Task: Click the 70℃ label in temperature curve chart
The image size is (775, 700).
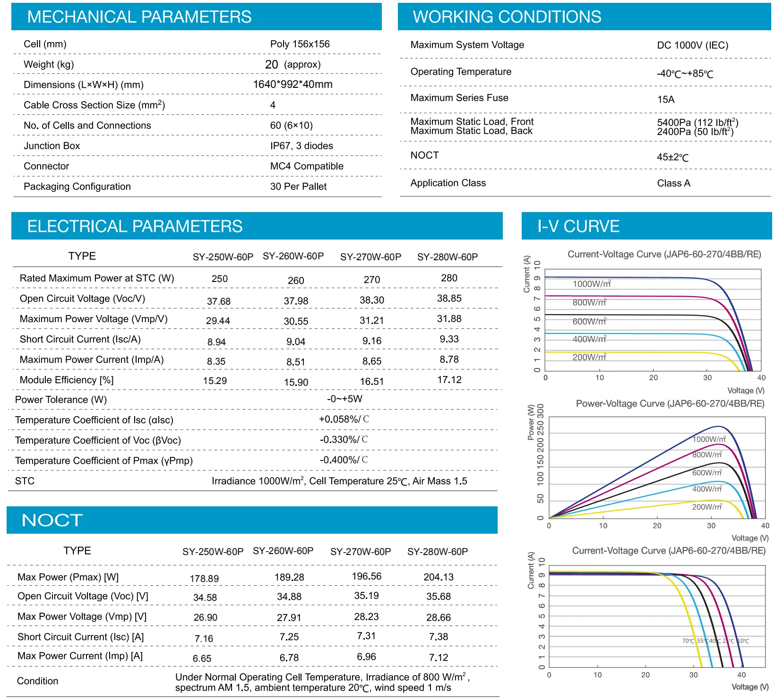Action: pos(688,641)
